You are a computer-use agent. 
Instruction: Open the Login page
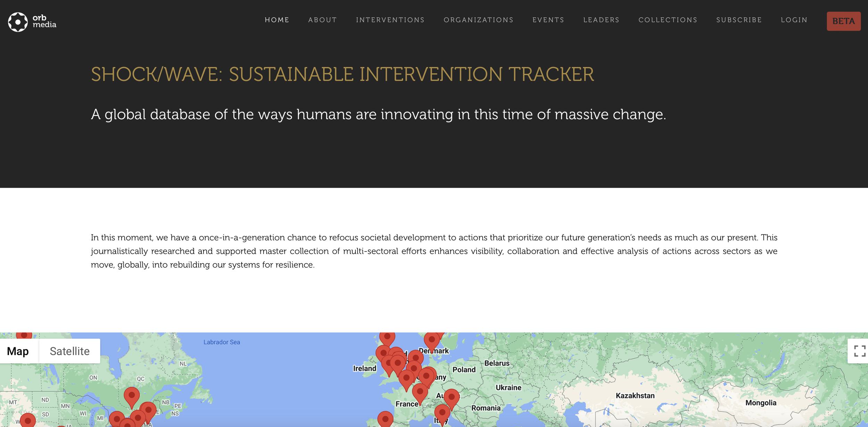click(x=794, y=20)
